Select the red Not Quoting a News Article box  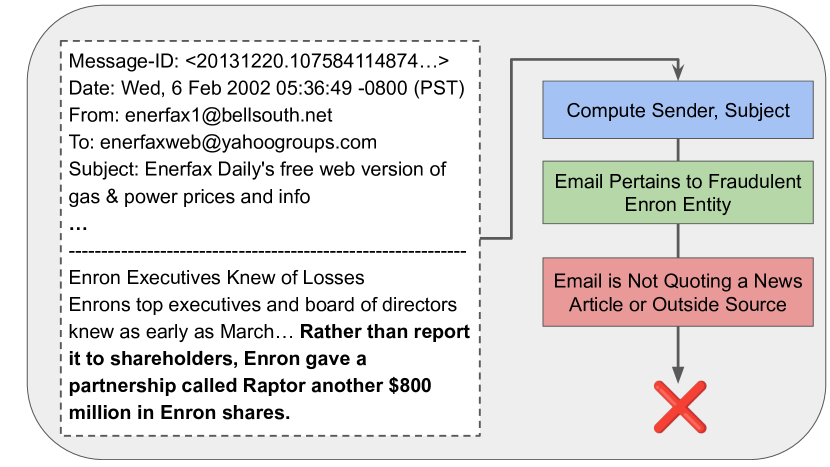[678, 292]
